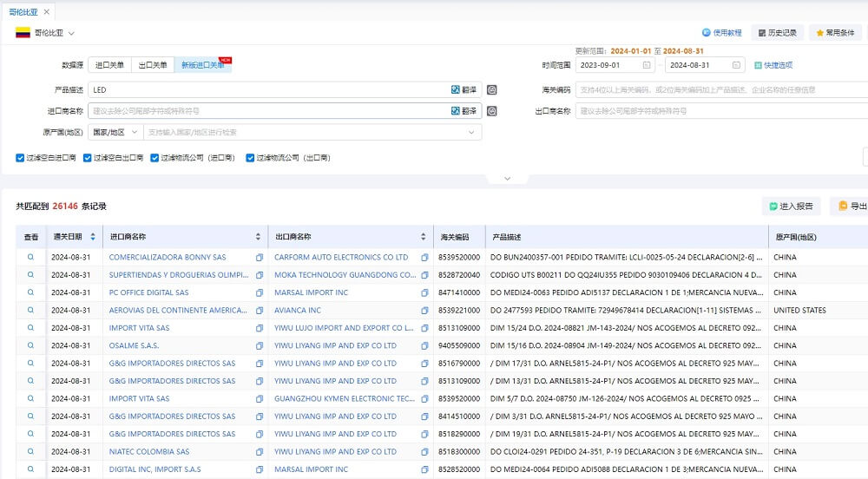Image resolution: width=868 pixels, height=479 pixels.
Task: Click UNITED STATES origin cell
Action: pyautogui.click(x=799, y=311)
